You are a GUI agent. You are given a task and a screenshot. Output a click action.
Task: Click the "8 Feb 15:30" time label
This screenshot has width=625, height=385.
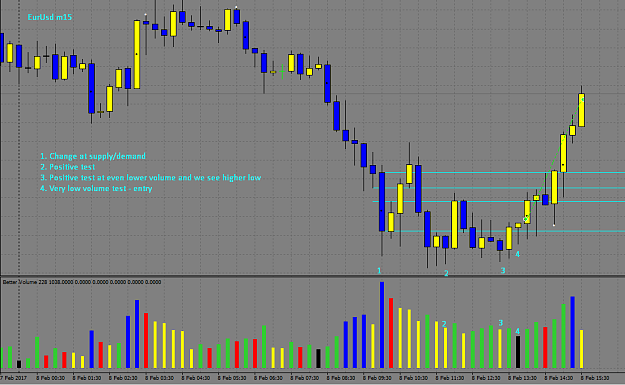tap(595, 378)
